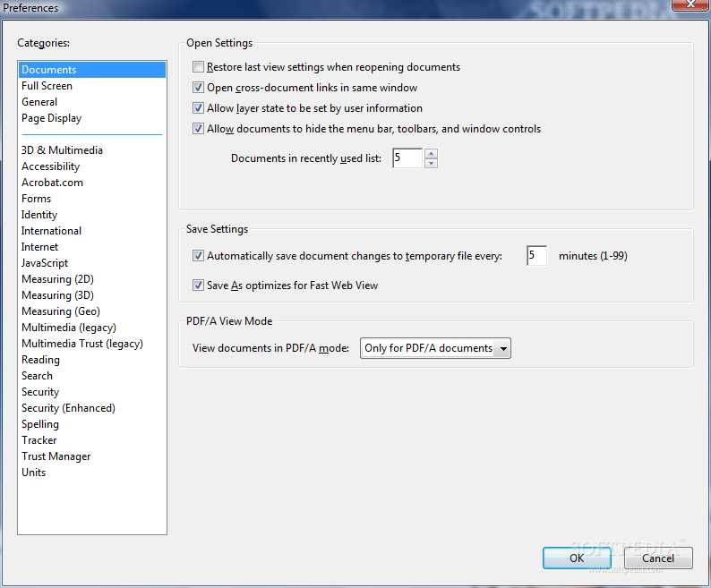Click the recently used list number field
This screenshot has height=588, width=711.
click(x=407, y=158)
